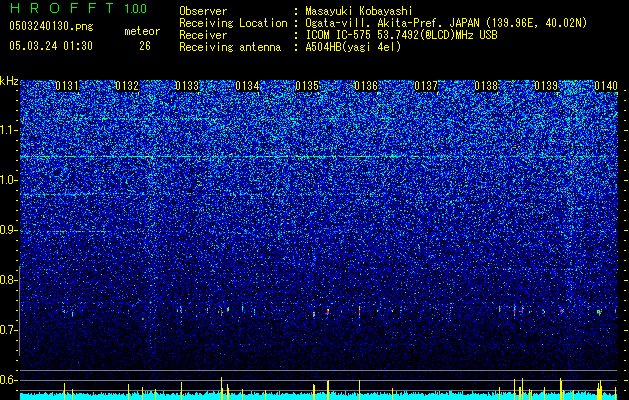
Task: Click time marker 0131
Action: 67,85
